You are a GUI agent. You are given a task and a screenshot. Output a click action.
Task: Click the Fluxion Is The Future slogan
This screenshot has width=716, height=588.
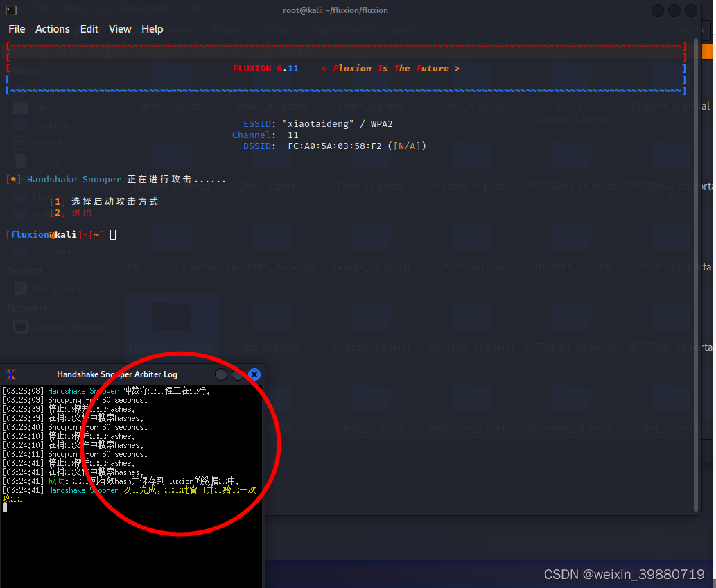pos(390,69)
